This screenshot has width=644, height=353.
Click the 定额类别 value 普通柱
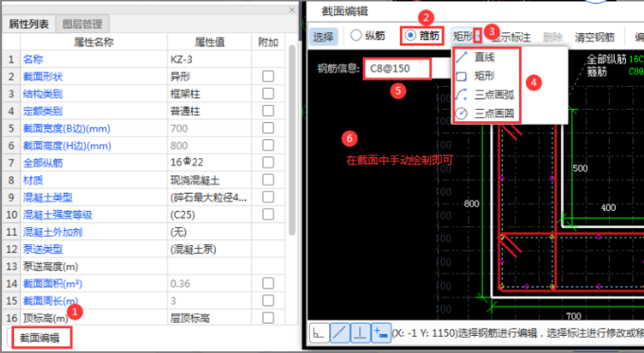click(x=184, y=112)
